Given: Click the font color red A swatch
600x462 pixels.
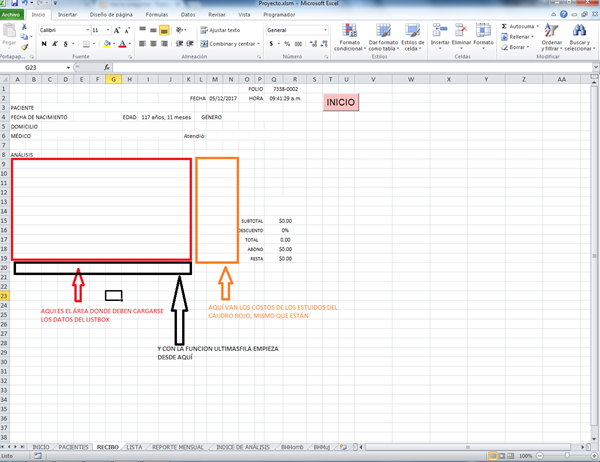Looking at the screenshot, I should click(121, 44).
